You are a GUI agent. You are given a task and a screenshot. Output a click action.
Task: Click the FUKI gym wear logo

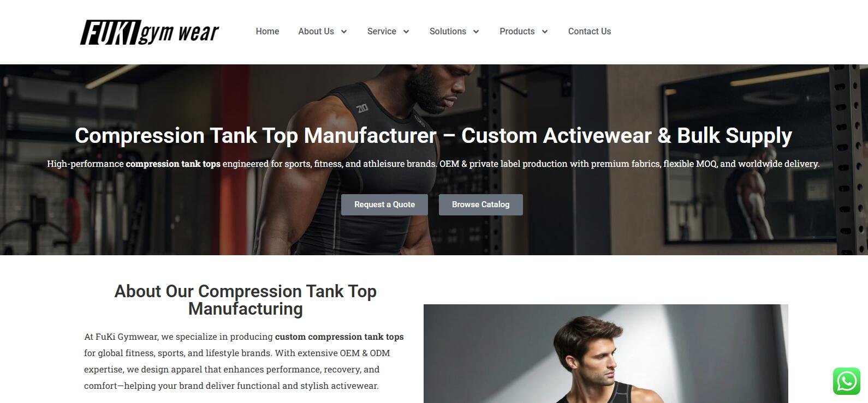(150, 32)
